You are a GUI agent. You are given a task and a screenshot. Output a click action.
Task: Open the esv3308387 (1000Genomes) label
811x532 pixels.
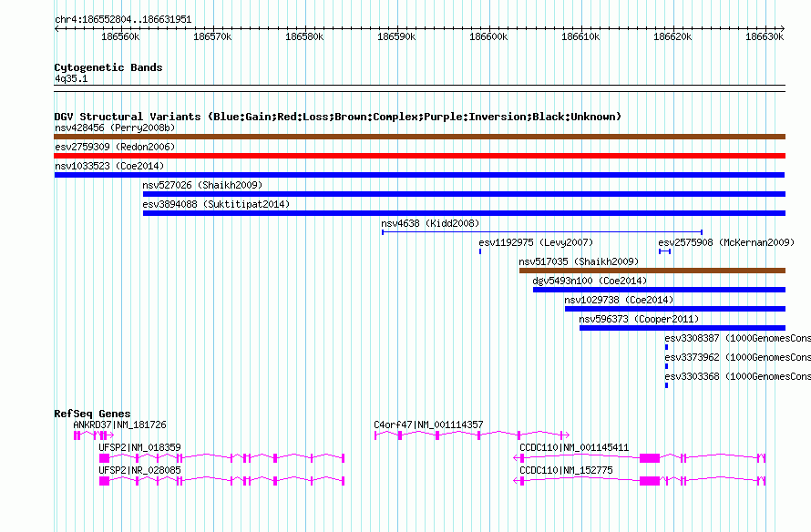(737, 338)
